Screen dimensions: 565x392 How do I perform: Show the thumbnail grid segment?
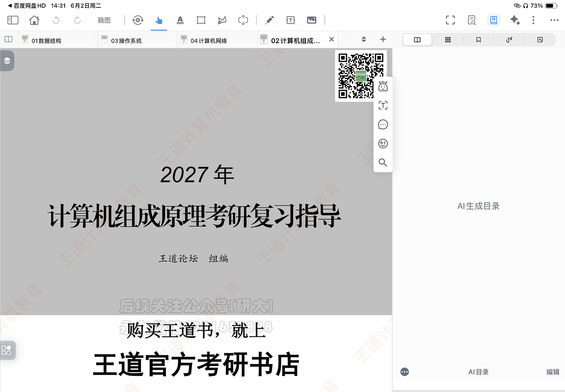tap(448, 40)
